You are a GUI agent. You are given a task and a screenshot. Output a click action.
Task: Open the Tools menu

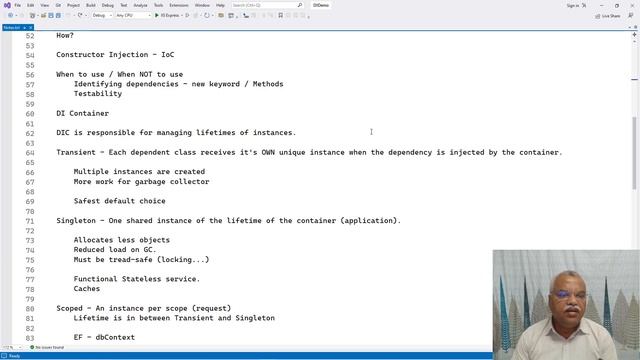click(158, 5)
